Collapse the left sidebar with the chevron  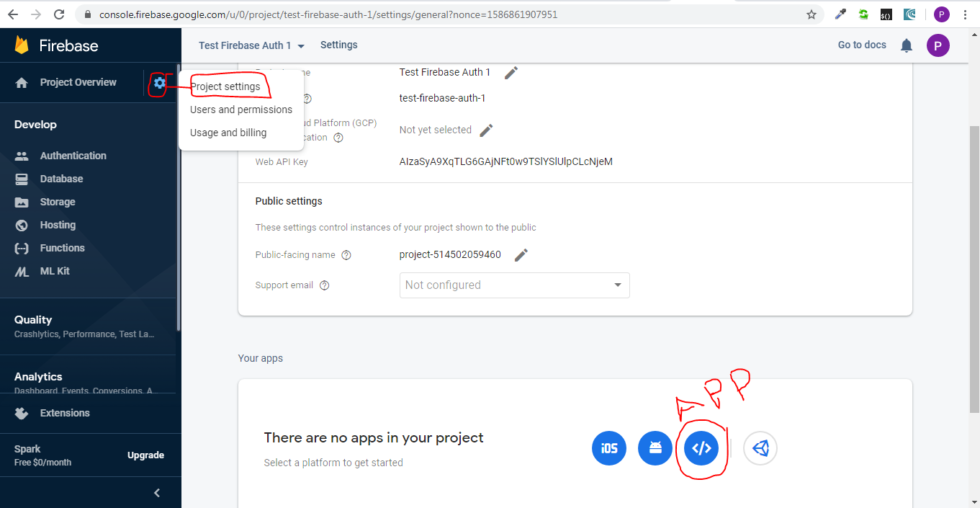coord(156,492)
